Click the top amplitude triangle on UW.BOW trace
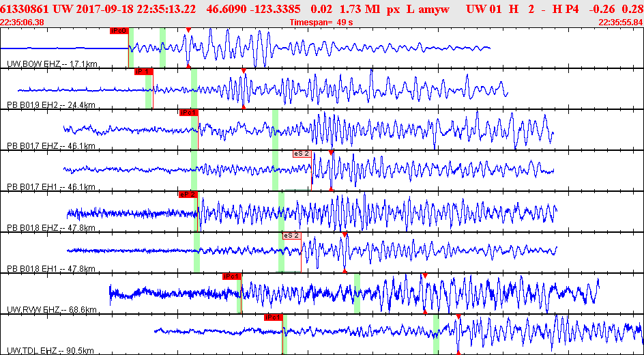 coord(188,30)
